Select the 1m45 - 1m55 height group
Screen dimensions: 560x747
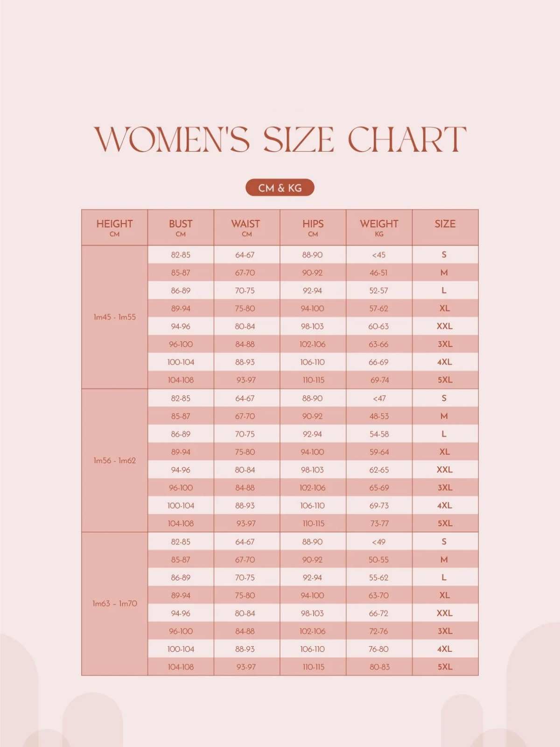(x=115, y=317)
